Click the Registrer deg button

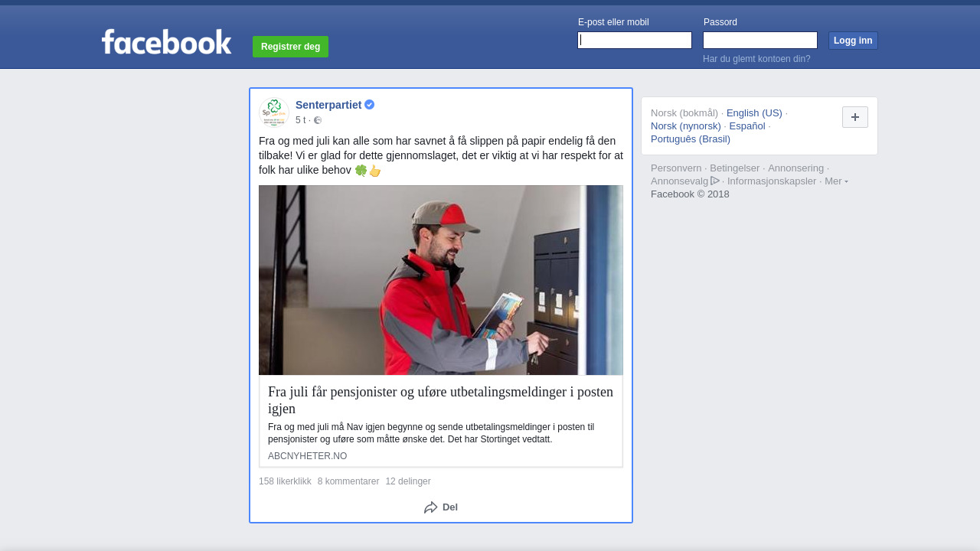pyautogui.click(x=290, y=47)
